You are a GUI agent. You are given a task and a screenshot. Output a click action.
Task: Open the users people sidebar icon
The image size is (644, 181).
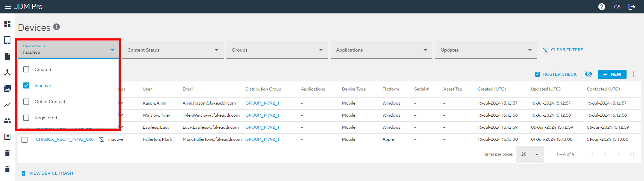click(7, 121)
